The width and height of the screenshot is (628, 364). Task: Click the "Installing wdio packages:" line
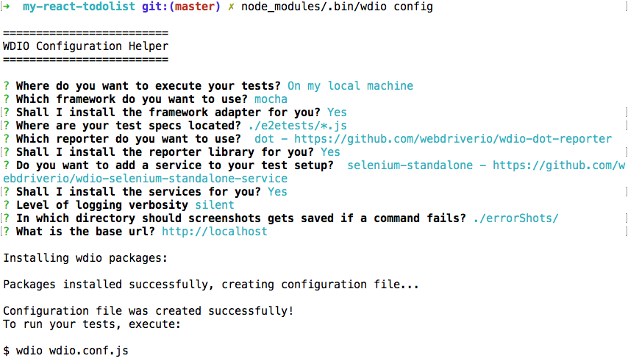(86, 258)
